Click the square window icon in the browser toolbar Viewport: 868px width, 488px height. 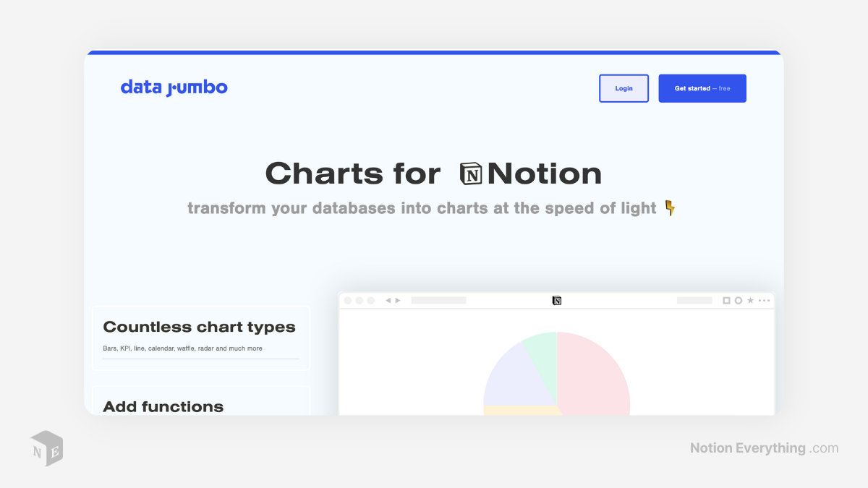[x=726, y=300]
